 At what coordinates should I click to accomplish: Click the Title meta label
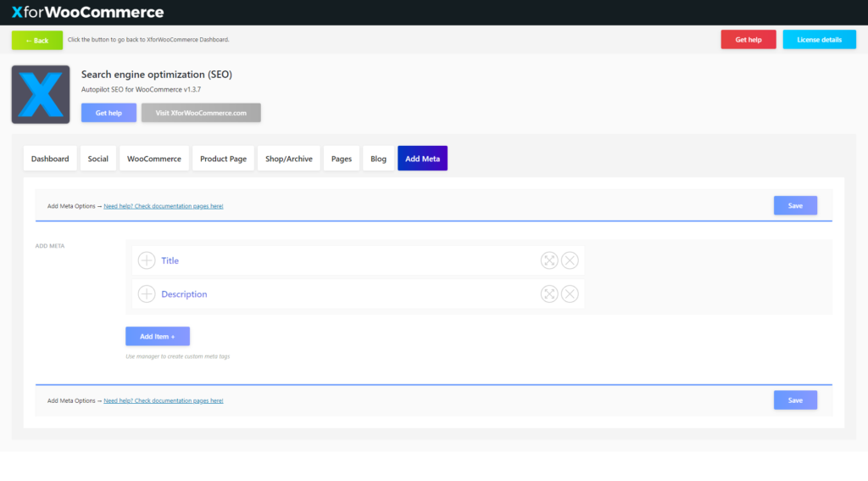[170, 260]
